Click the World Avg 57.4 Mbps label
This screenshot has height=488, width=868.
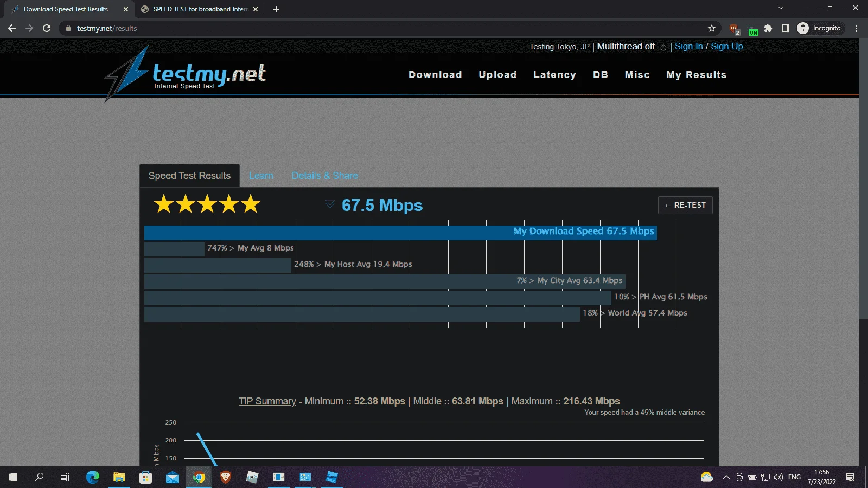(635, 313)
